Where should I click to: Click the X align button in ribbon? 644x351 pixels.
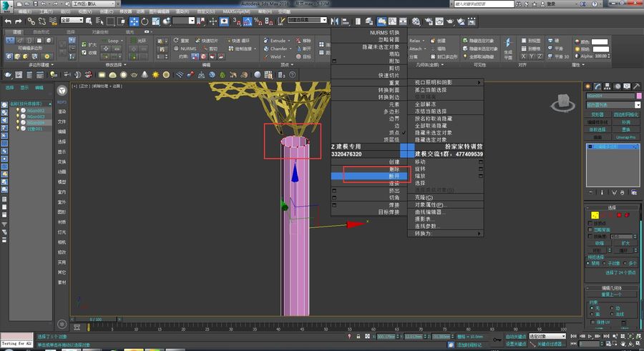pyautogui.click(x=524, y=56)
